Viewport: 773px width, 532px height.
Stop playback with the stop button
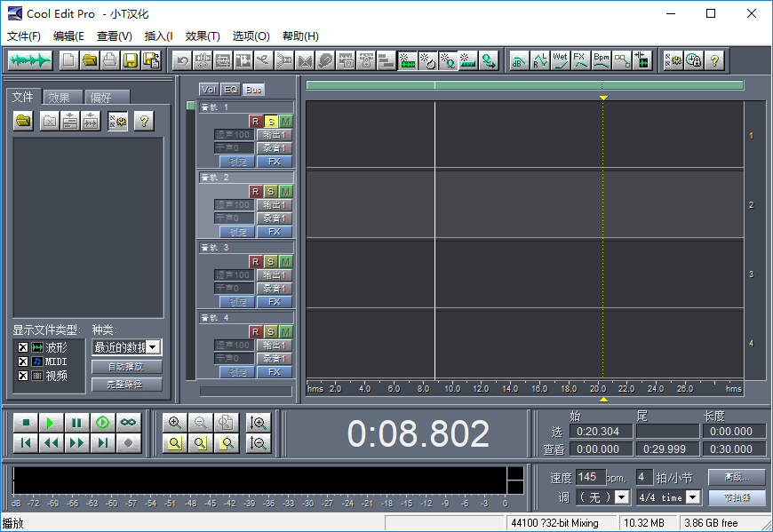pos(26,422)
